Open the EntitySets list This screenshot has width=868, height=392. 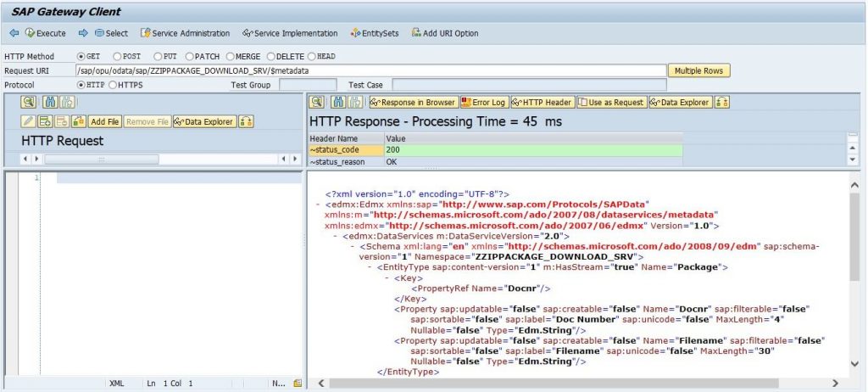tap(375, 33)
